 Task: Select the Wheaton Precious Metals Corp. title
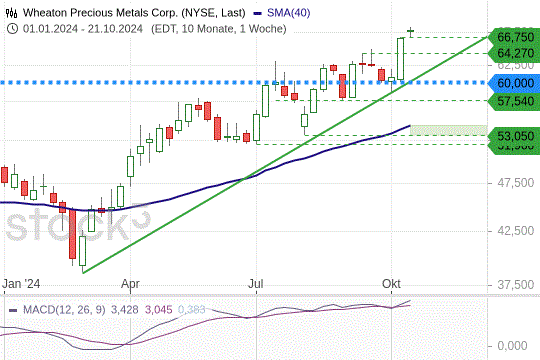click(134, 13)
